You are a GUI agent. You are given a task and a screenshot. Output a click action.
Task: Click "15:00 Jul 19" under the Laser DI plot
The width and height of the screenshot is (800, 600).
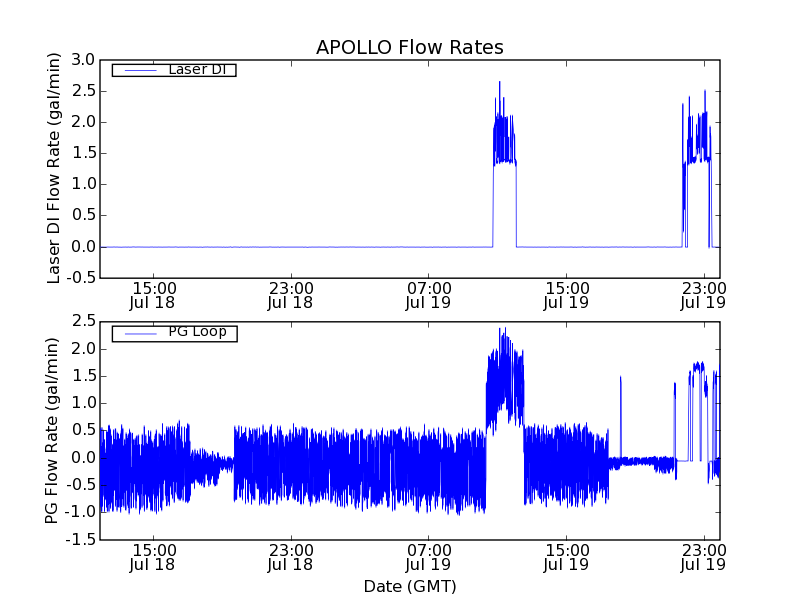(x=566, y=295)
